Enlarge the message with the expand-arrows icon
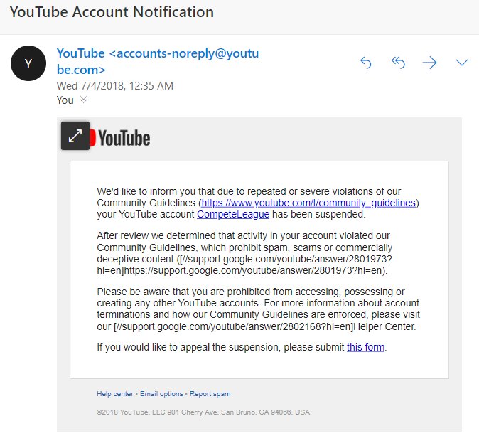 (75, 136)
